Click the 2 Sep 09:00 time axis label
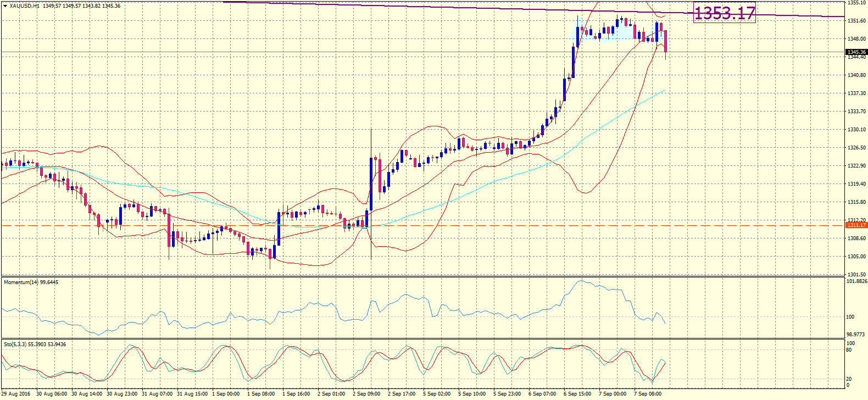The width and height of the screenshot is (868, 400). (366, 394)
